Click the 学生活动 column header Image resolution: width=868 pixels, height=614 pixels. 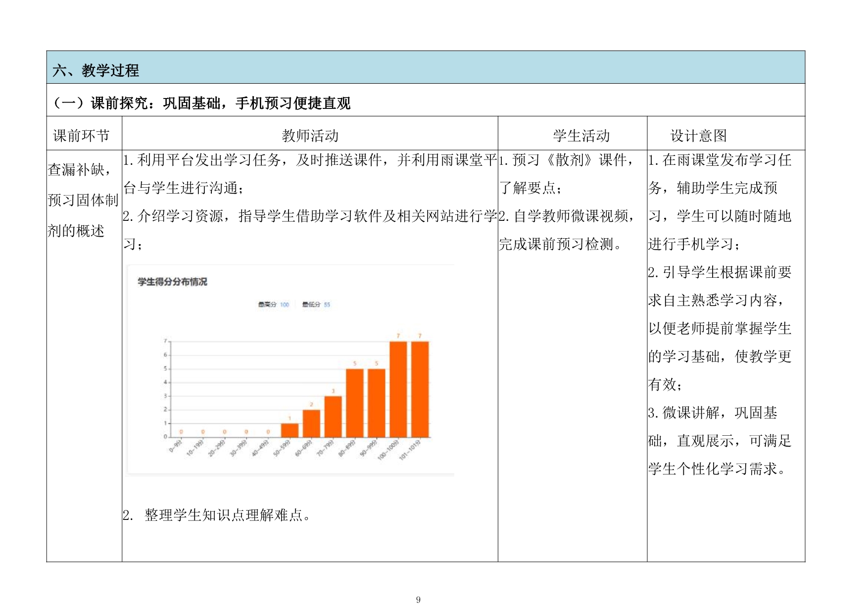[581, 136]
